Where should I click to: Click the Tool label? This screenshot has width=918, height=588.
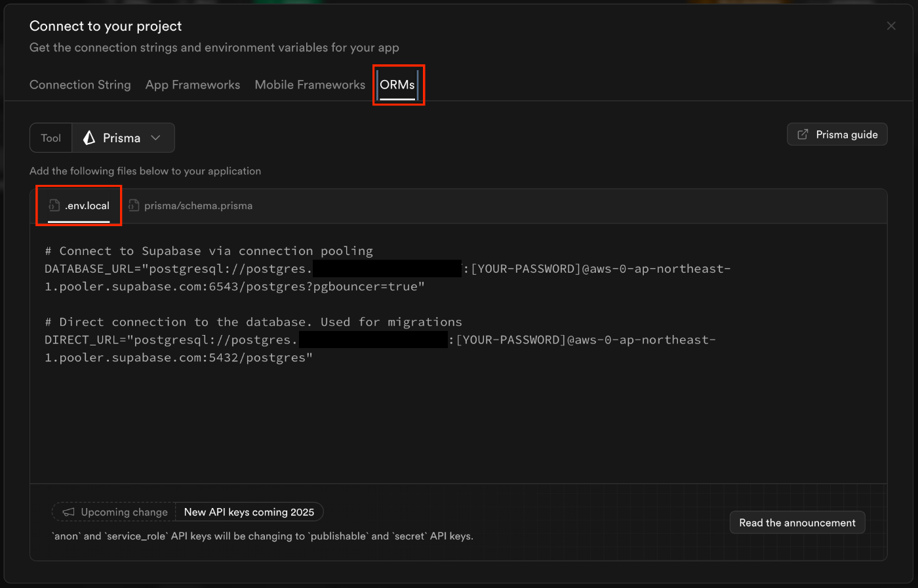point(50,138)
